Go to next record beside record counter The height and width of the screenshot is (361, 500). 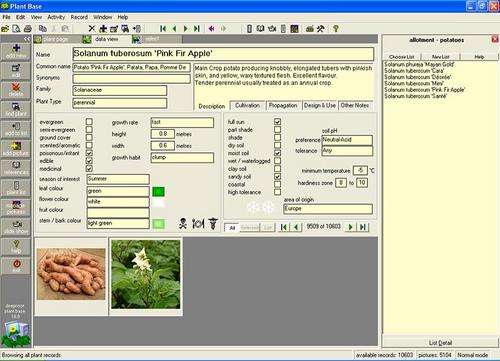click(x=350, y=227)
